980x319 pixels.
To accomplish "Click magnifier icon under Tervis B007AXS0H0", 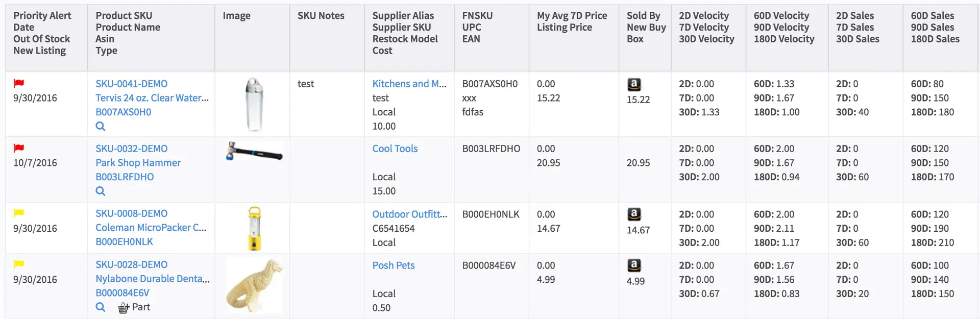I will click(x=101, y=126).
